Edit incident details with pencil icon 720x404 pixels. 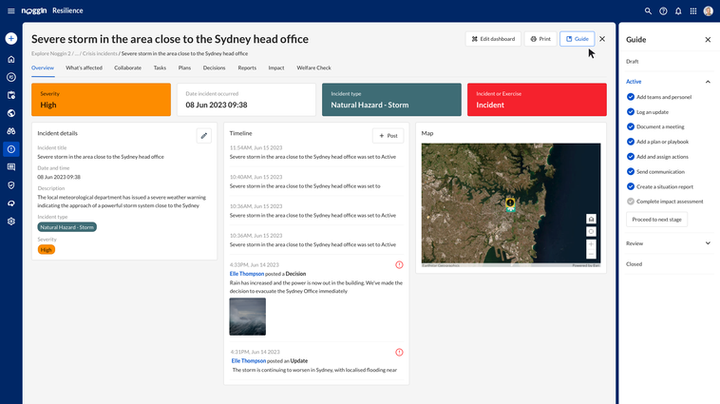click(204, 135)
